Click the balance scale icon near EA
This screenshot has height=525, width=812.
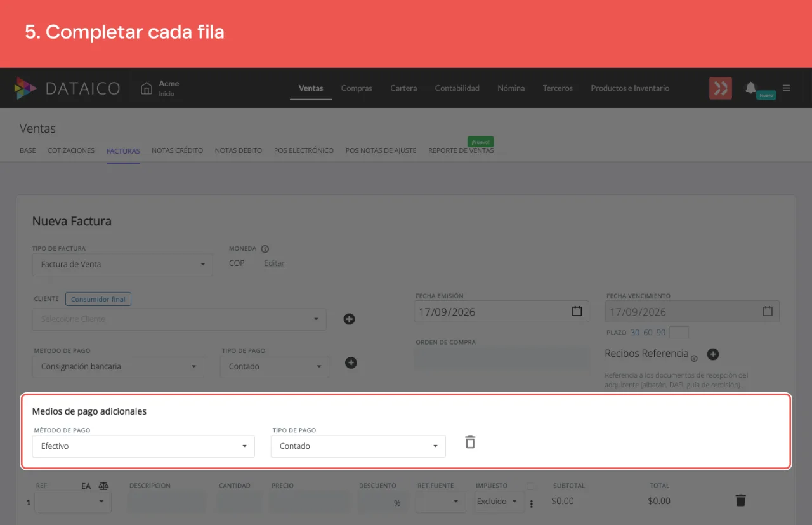[103, 486]
